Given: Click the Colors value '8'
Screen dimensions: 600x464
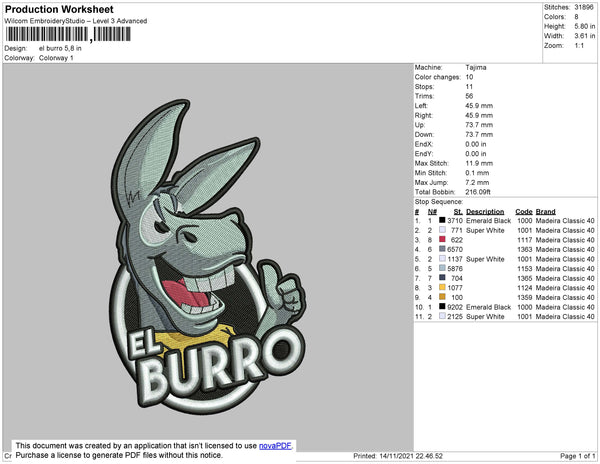Looking at the screenshot, I should point(576,17).
